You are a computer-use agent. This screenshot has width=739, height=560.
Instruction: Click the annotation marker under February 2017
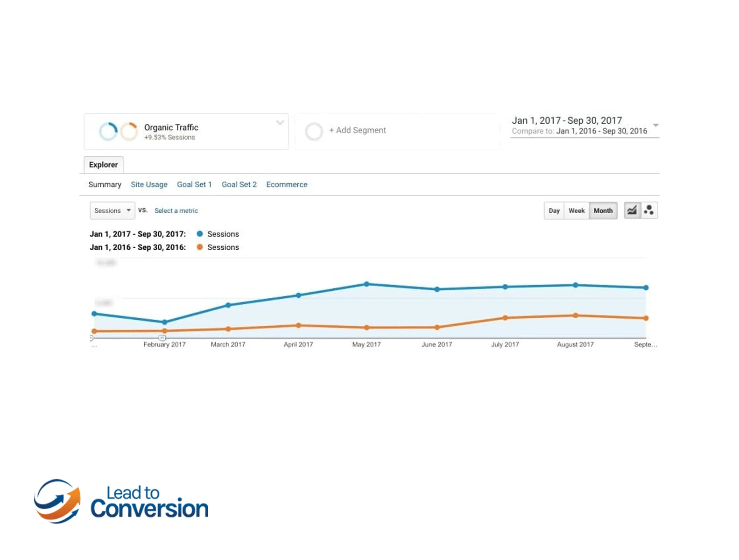(x=162, y=337)
